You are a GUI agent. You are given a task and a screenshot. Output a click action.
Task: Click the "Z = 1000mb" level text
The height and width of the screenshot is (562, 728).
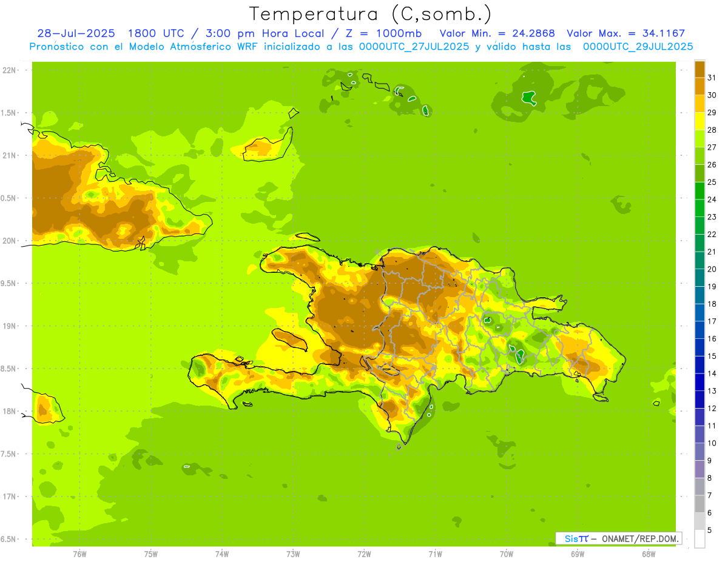coord(385,33)
